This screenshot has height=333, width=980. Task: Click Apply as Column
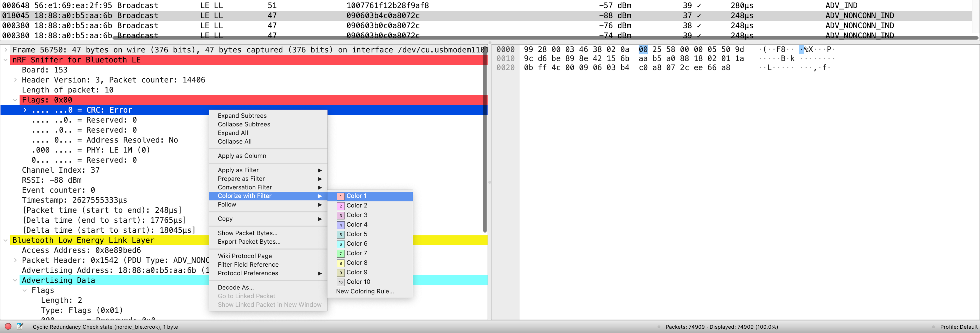[x=242, y=156]
